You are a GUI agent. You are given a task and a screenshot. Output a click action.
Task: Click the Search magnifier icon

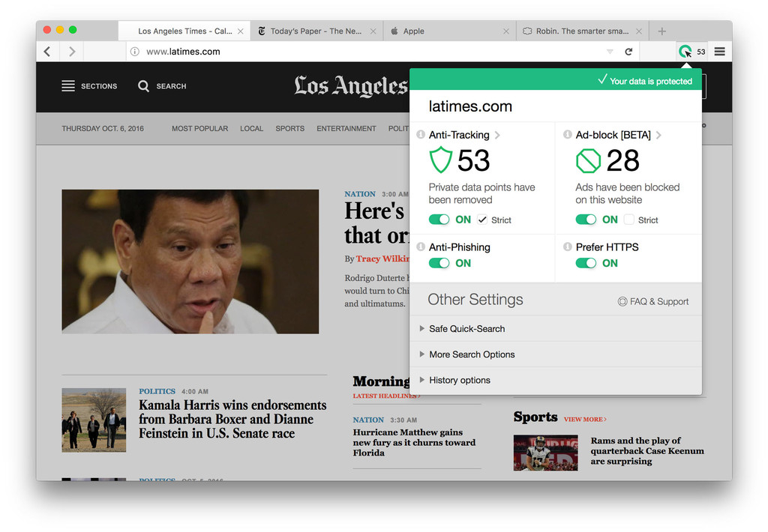tap(144, 86)
